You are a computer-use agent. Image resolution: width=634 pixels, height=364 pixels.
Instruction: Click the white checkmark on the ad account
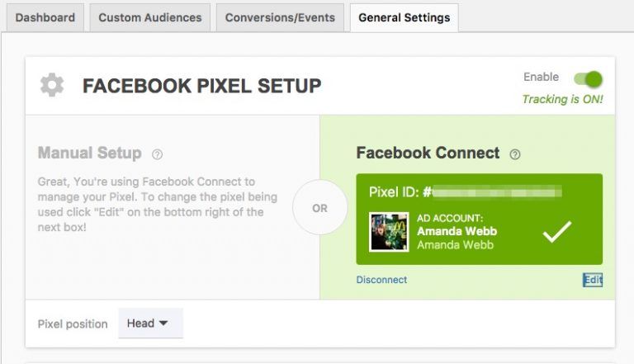pos(556,232)
